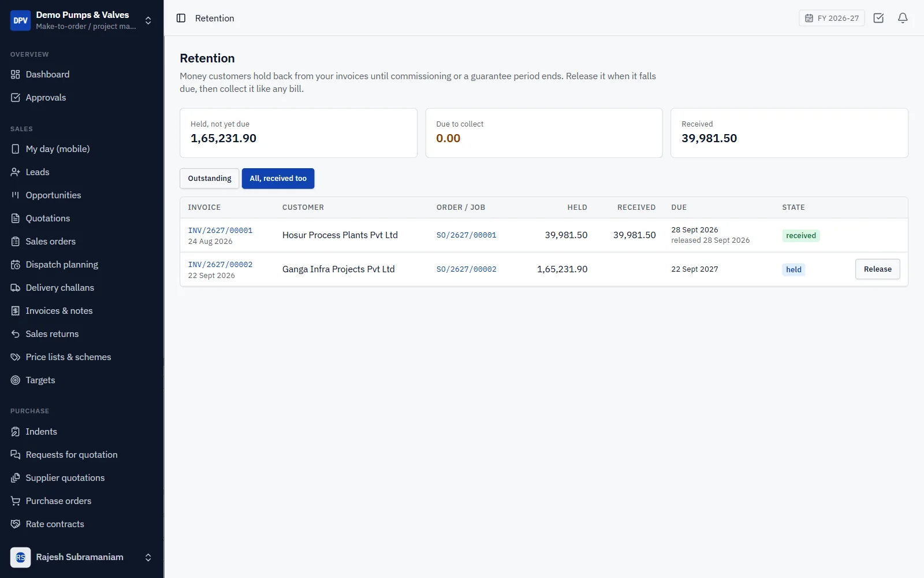Click the Held, not yet due card
The height and width of the screenshot is (578, 924).
point(299,133)
